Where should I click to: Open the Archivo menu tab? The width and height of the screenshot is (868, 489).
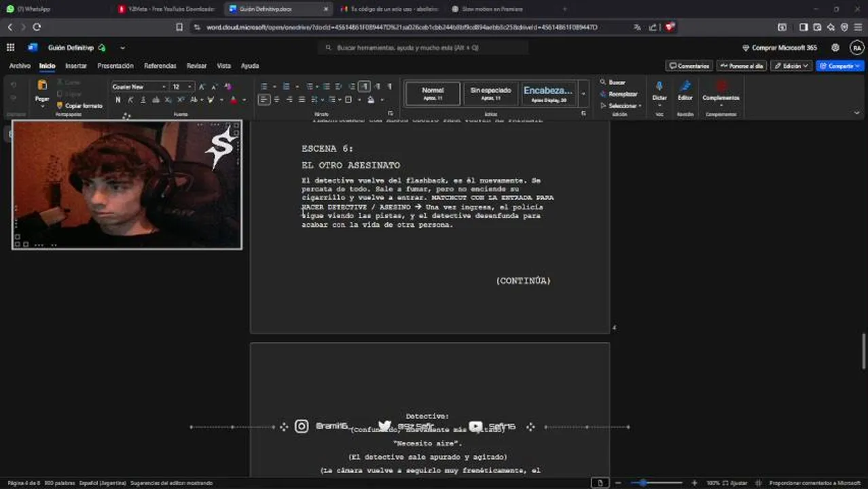(x=20, y=66)
